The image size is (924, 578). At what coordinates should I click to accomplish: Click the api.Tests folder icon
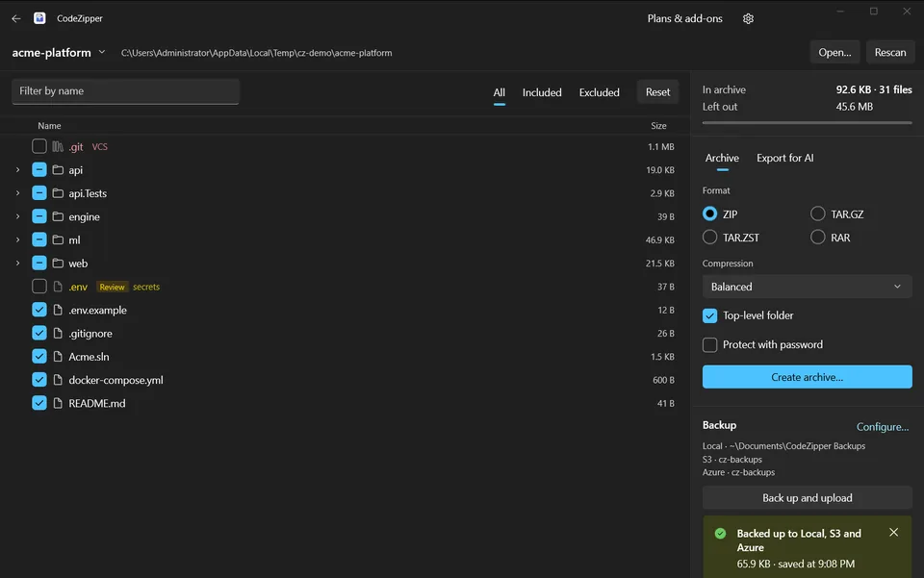point(58,193)
